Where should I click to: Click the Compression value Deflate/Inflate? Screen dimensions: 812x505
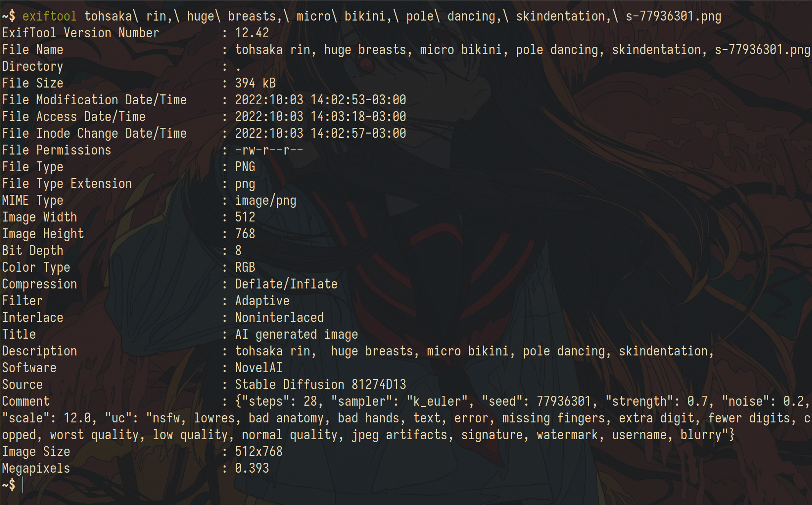point(286,284)
